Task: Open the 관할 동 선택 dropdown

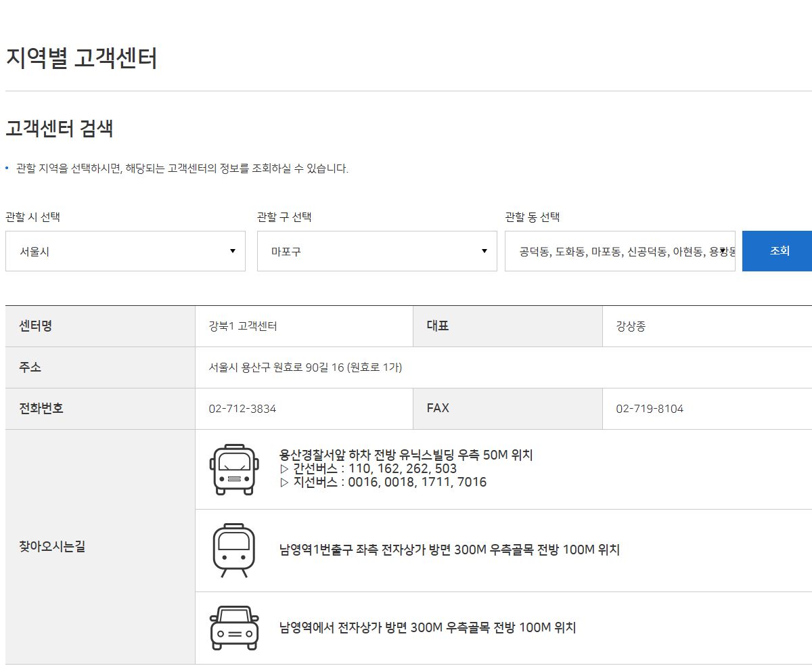Action: [620, 251]
